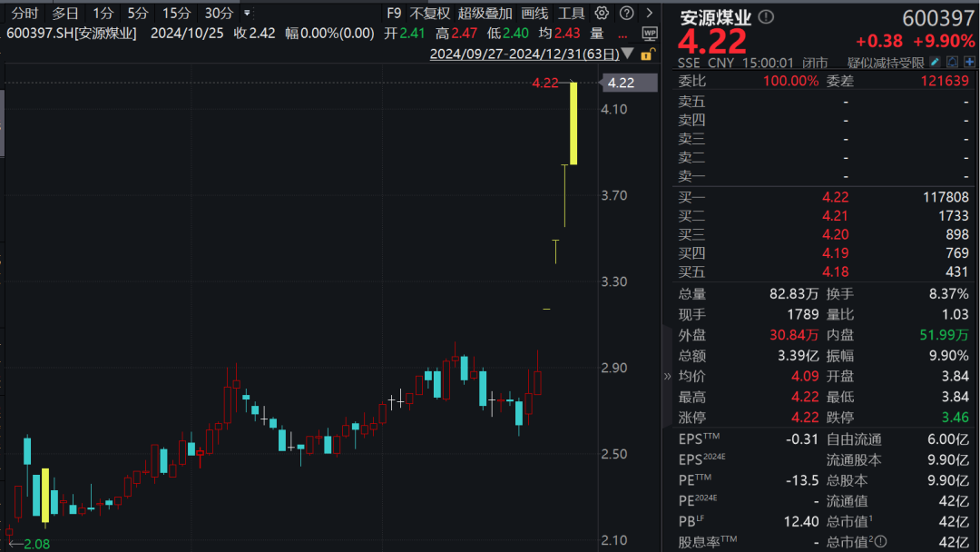Open 画线 drawing tools
The image size is (980, 552).
(534, 13)
